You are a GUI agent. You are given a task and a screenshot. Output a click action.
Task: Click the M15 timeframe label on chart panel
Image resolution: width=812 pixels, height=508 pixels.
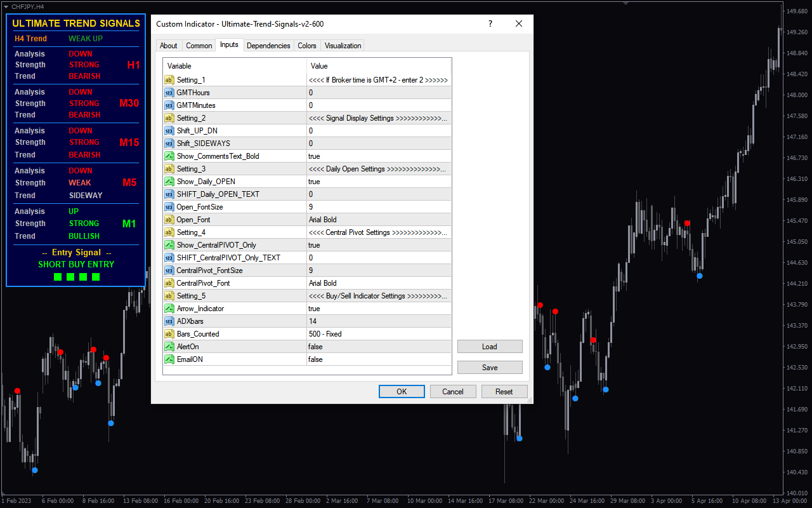(129, 142)
